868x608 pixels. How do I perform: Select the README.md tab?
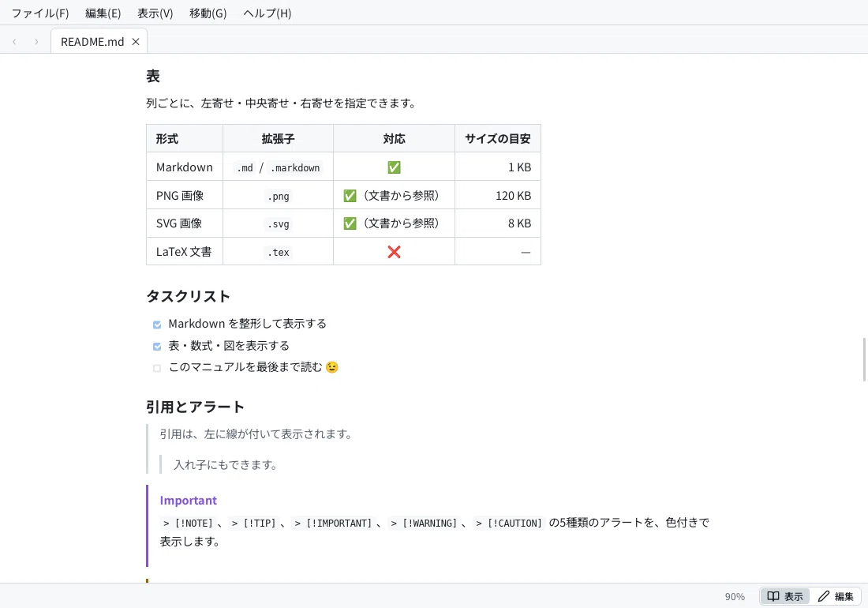99,42
